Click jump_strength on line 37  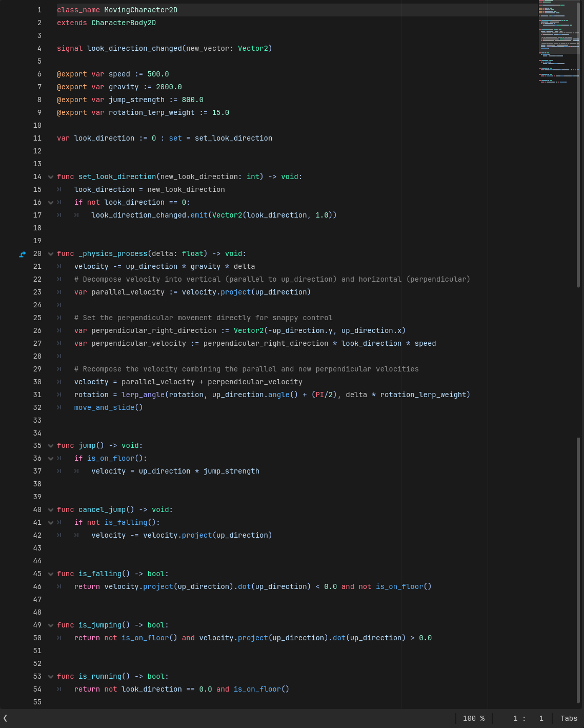231,471
